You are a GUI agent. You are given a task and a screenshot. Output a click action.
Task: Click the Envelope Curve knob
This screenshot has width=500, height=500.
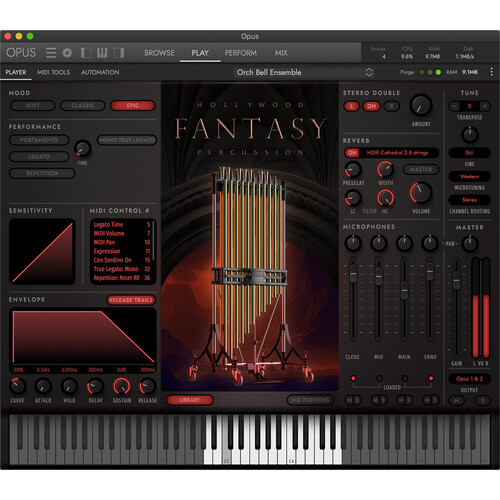(17, 386)
